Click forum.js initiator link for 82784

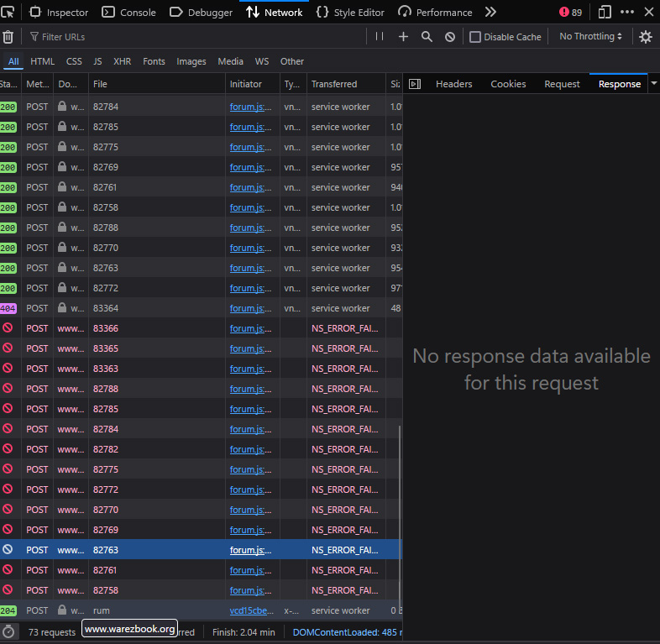[249, 107]
